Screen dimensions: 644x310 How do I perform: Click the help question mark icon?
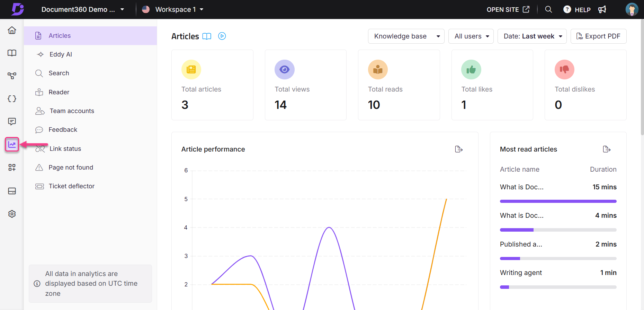pos(567,9)
